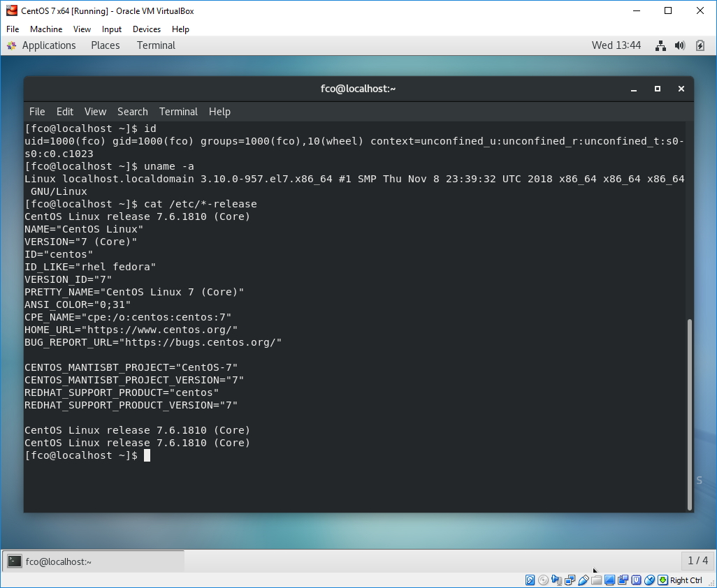This screenshot has height=588, width=717.
Task: Open the USB devices status icon
Action: click(x=583, y=580)
